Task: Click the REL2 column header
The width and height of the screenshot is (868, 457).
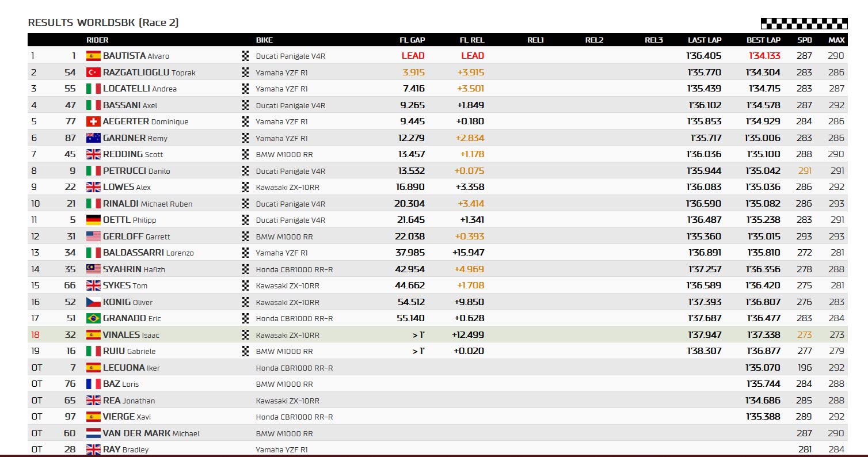Action: click(x=594, y=40)
